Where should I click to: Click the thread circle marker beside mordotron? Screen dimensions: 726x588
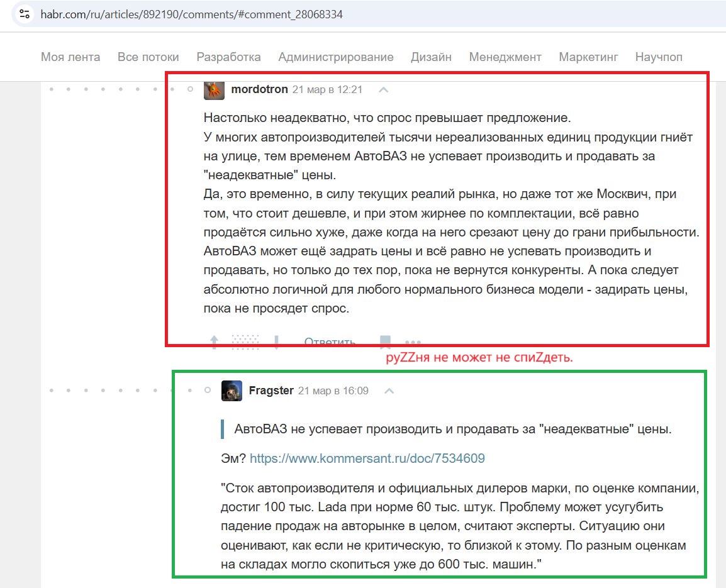[x=190, y=89]
